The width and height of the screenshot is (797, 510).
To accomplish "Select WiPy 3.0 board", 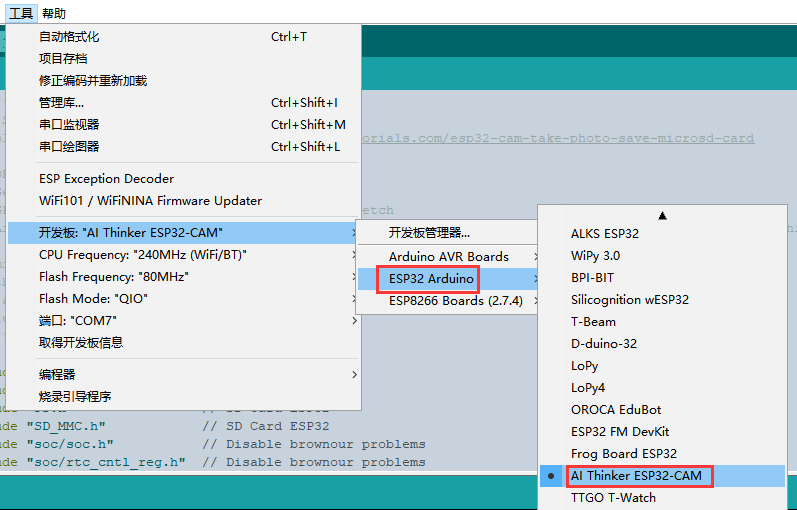I will click(x=662, y=255).
